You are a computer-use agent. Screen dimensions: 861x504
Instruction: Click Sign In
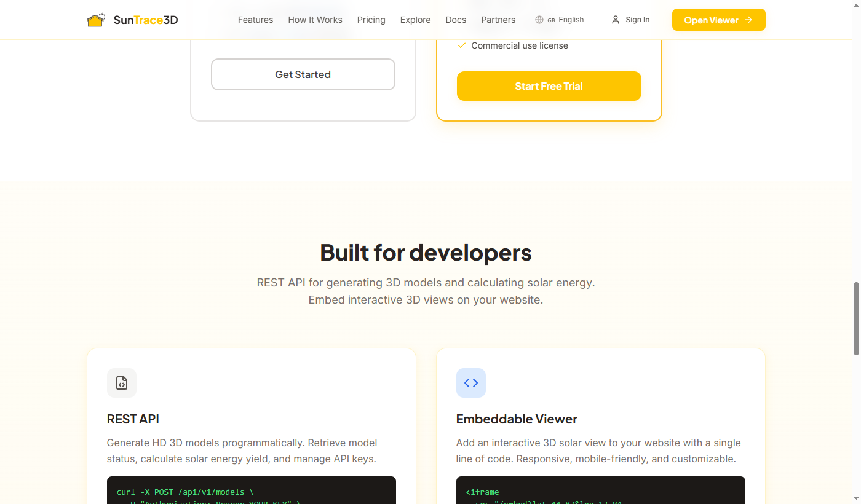pyautogui.click(x=637, y=19)
